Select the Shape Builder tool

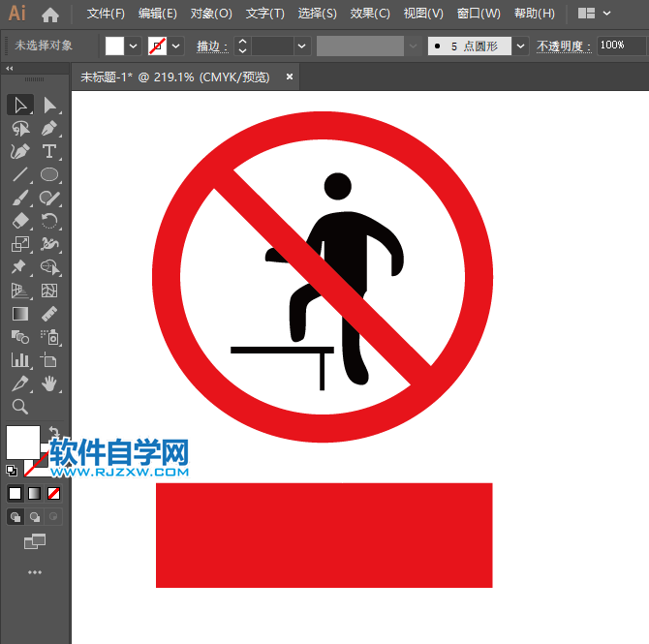(x=49, y=267)
